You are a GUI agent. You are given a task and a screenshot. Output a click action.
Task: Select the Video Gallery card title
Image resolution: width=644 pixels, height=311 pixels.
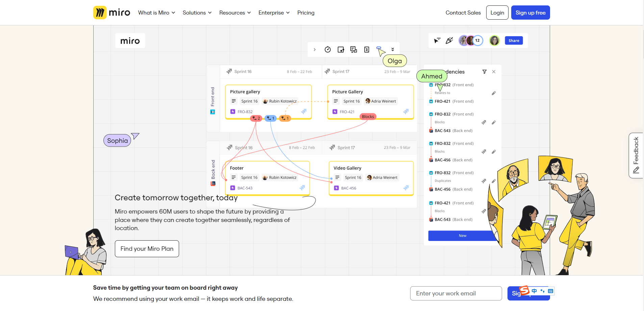[347, 168]
